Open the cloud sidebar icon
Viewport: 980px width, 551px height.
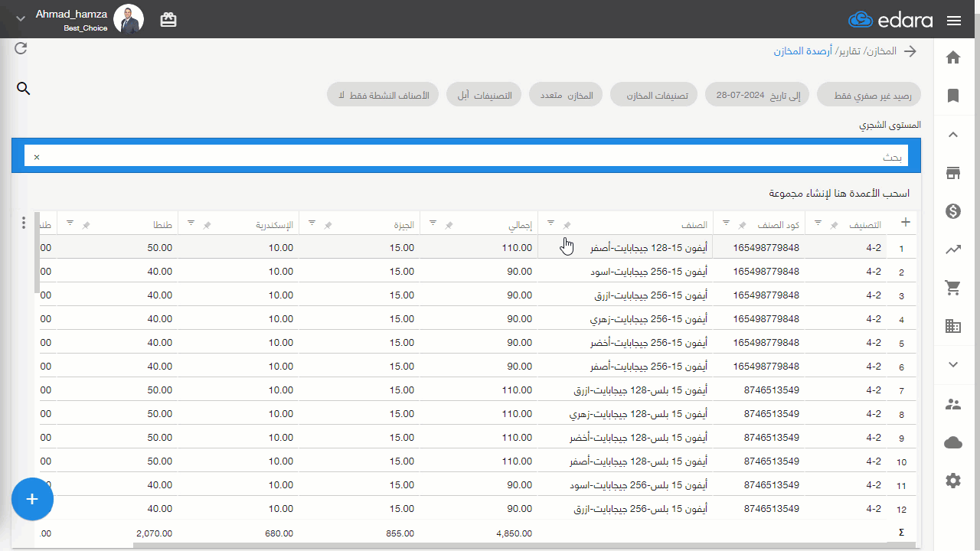(953, 442)
